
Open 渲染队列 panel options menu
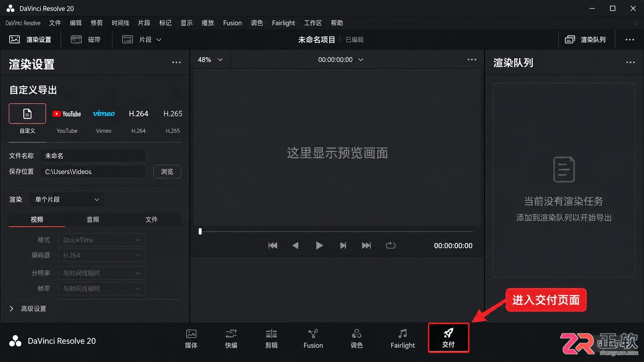[x=631, y=63]
